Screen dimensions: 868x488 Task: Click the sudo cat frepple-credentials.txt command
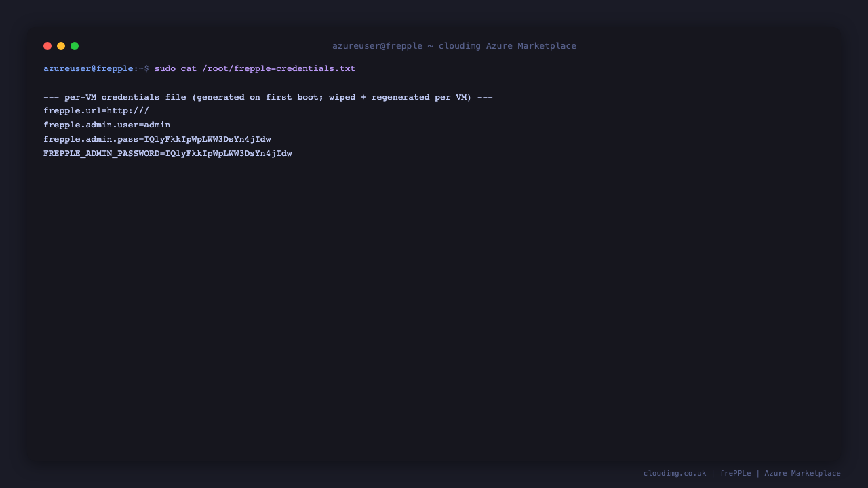[255, 69]
